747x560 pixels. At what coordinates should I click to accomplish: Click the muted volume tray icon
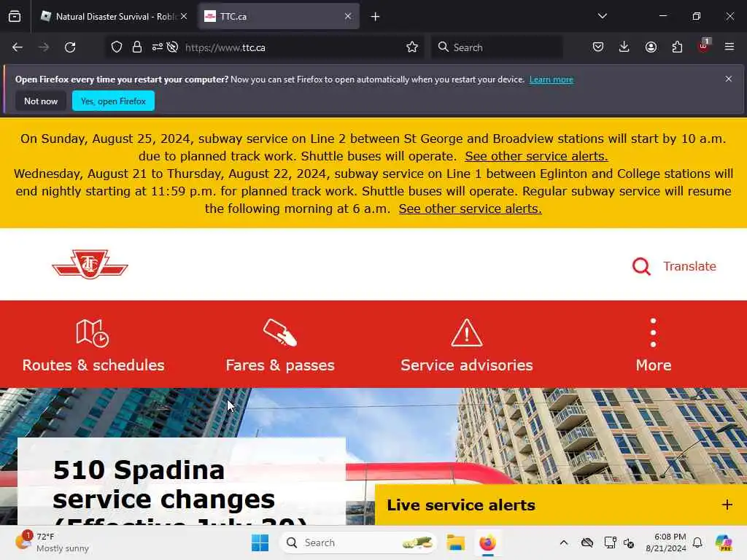(x=629, y=542)
